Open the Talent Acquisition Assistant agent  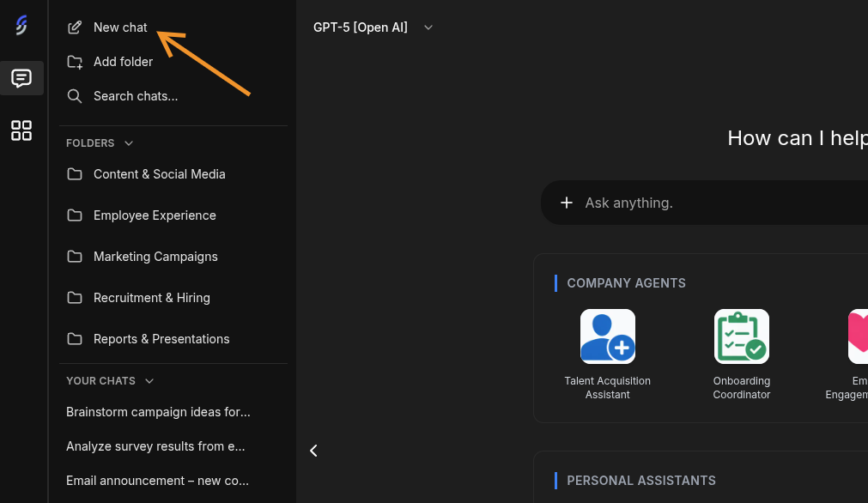pos(607,336)
